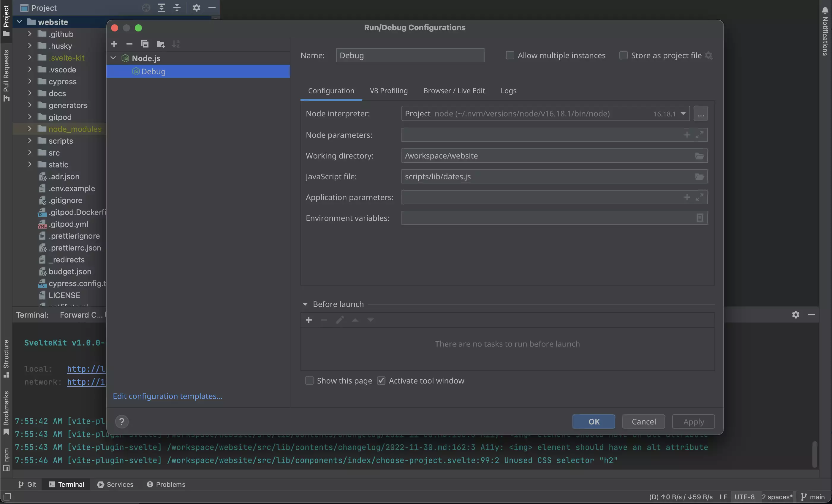Viewport: 832px width, 504px height.
Task: Open Node interpreter browse ellipsis button
Action: pos(701,114)
